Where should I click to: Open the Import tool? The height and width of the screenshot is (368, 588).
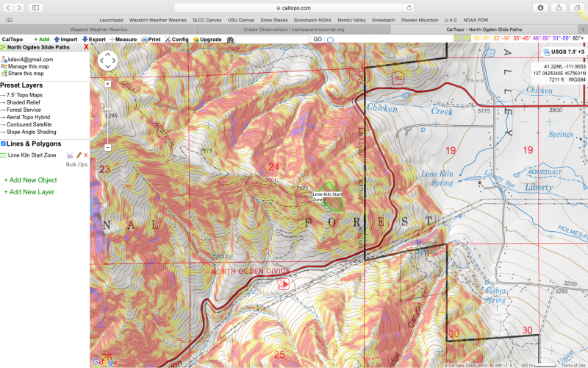pyautogui.click(x=65, y=40)
